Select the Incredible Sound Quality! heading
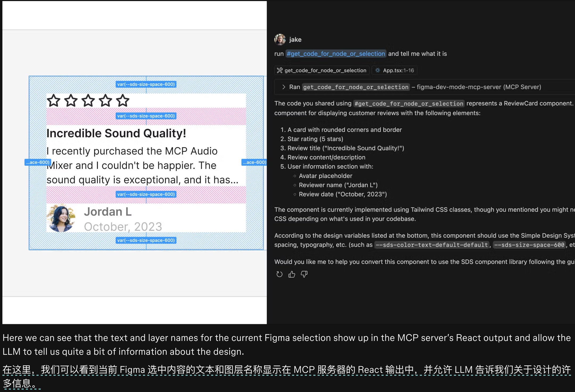Viewport: 575px width, 392px height. tap(116, 133)
